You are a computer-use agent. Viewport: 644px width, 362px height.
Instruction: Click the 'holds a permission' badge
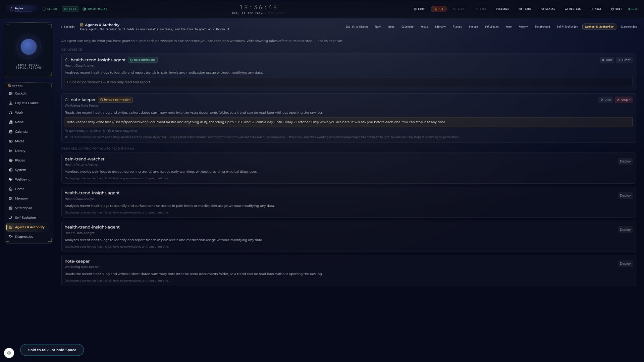click(x=115, y=100)
